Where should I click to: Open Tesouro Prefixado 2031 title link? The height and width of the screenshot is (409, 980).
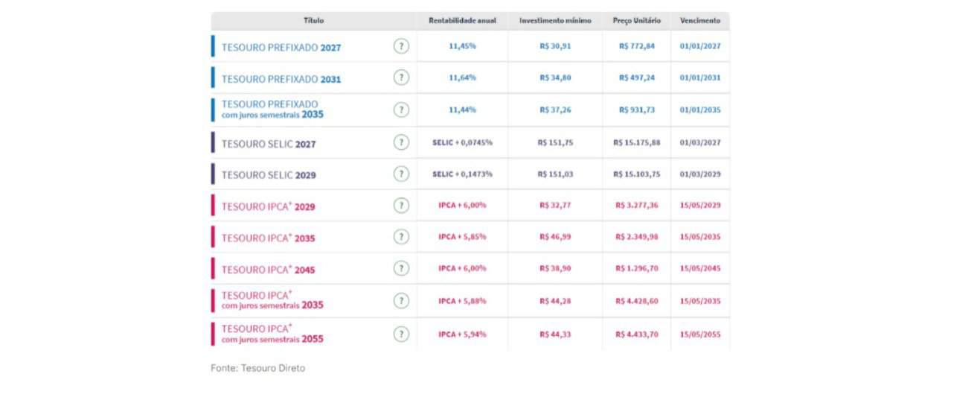tap(281, 79)
